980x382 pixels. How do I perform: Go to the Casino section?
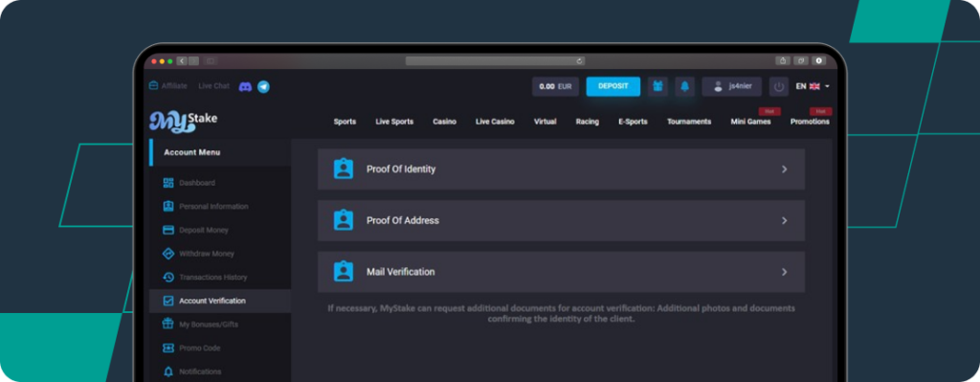444,122
